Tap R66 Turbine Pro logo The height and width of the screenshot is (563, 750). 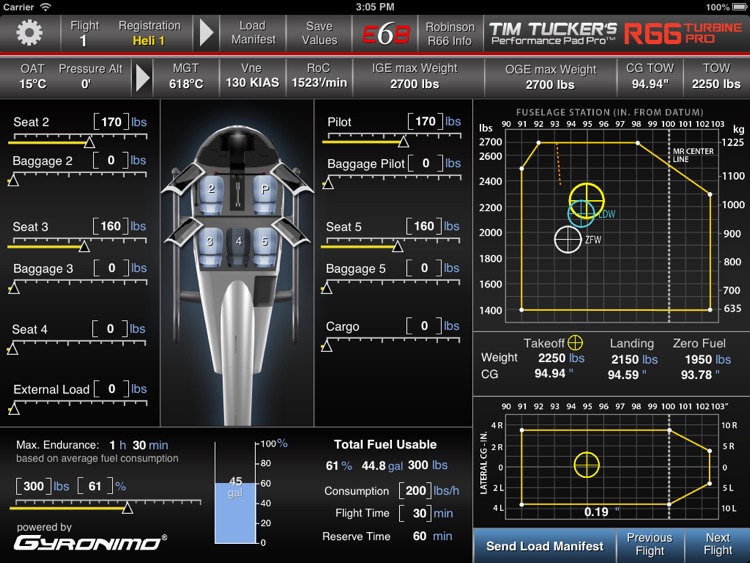pos(683,33)
